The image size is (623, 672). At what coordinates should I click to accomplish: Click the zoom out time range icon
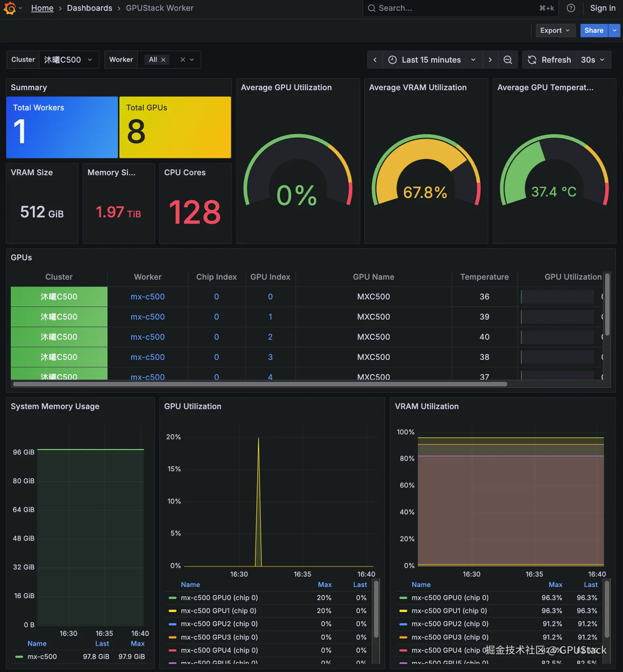[508, 59]
